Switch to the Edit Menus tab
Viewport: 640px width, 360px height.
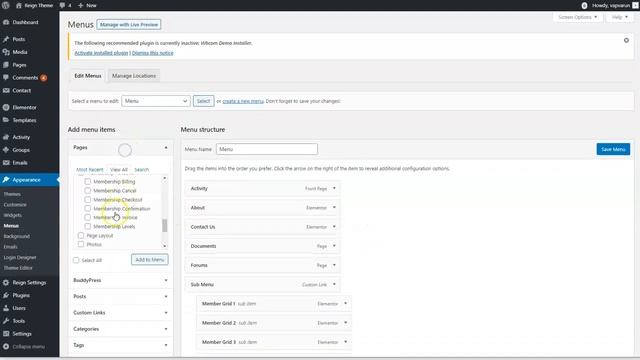(87, 76)
